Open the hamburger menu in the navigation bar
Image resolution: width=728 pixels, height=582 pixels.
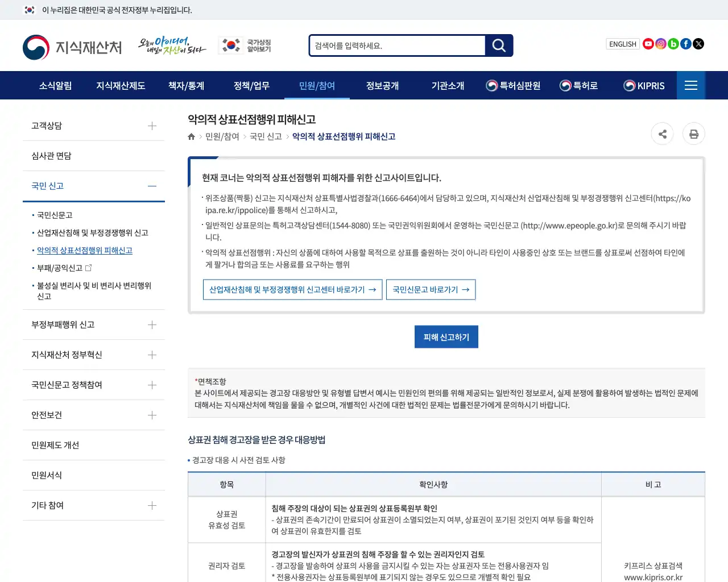tap(690, 85)
